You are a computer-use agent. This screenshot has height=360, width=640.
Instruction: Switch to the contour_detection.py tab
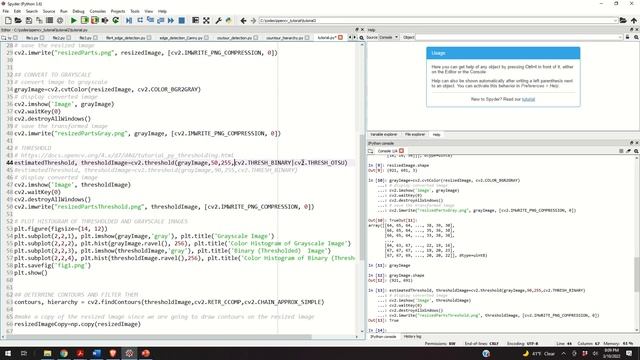coord(234,38)
